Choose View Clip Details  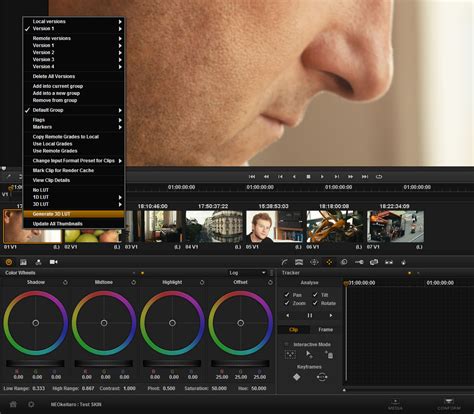[74, 180]
